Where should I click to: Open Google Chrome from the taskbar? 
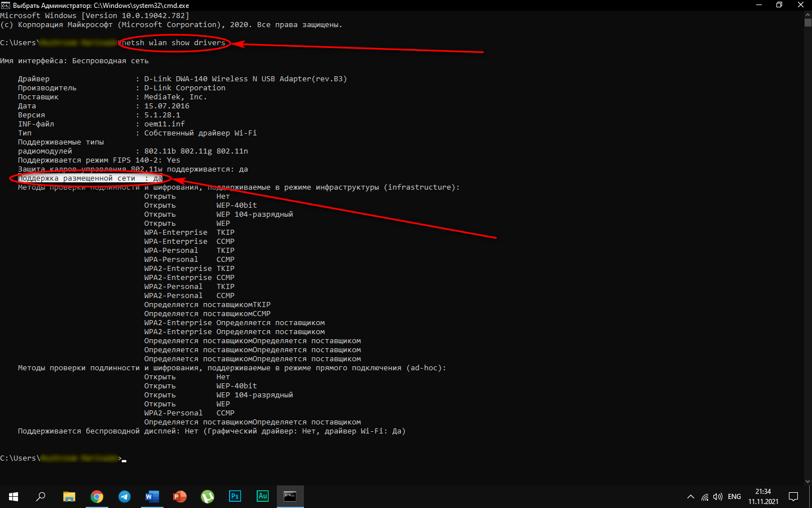(x=97, y=497)
